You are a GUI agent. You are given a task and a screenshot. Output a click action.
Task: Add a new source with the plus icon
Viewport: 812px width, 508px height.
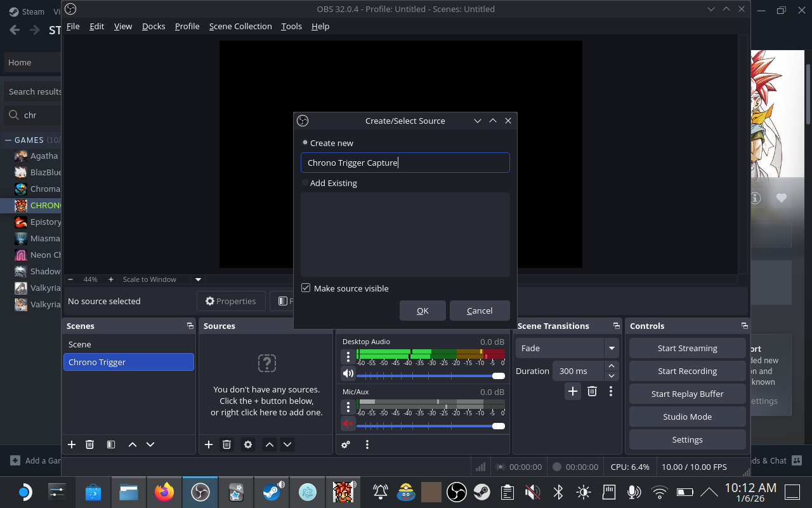pyautogui.click(x=209, y=444)
